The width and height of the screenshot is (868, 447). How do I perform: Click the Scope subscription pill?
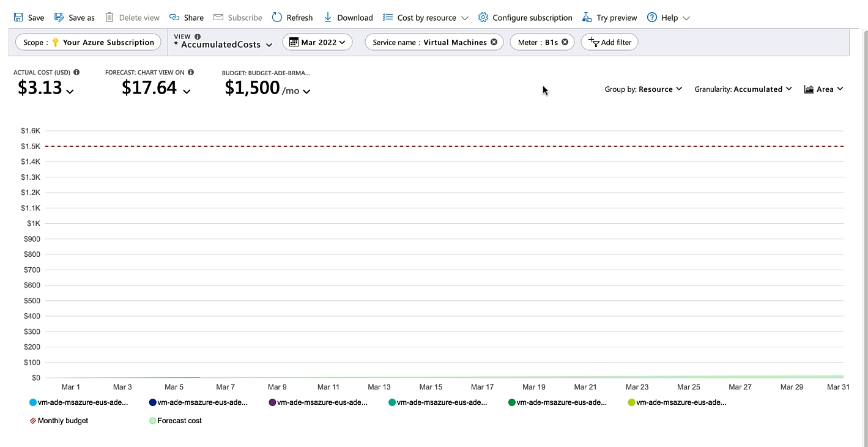pos(89,42)
